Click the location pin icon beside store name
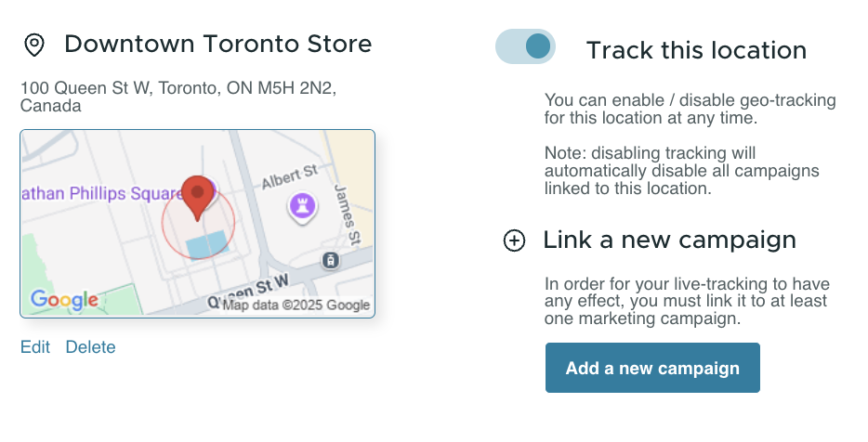Screen dimensions: 868x442 [34, 45]
